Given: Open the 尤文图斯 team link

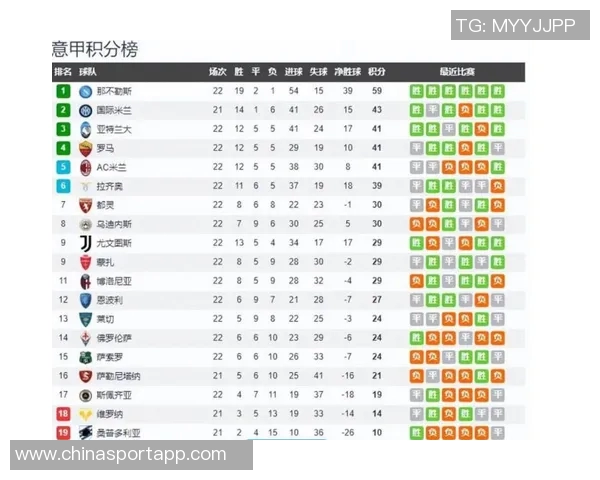Looking at the screenshot, I should coord(113,243).
